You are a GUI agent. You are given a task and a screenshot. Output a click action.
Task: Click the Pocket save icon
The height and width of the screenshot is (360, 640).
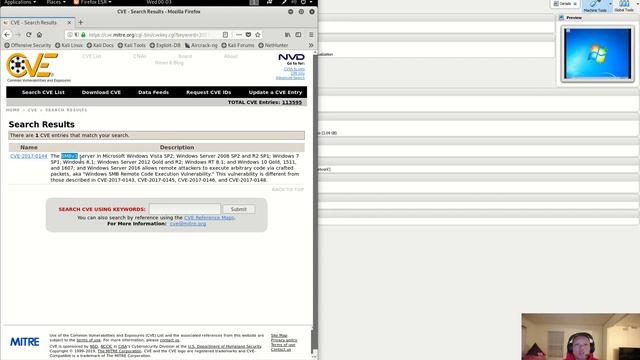coord(248,35)
